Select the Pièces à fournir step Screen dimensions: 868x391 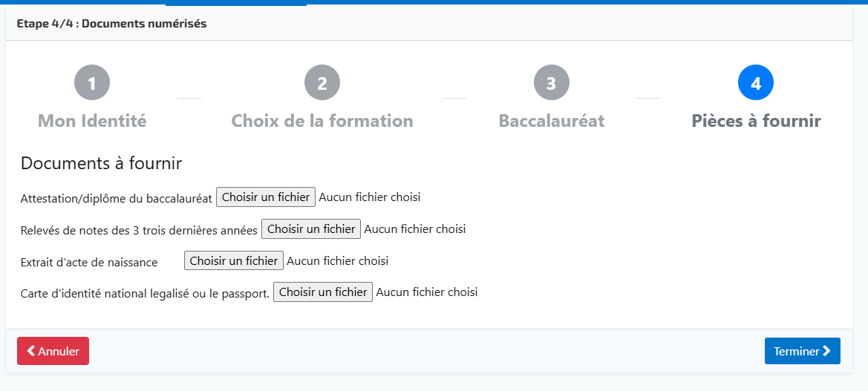(x=756, y=121)
